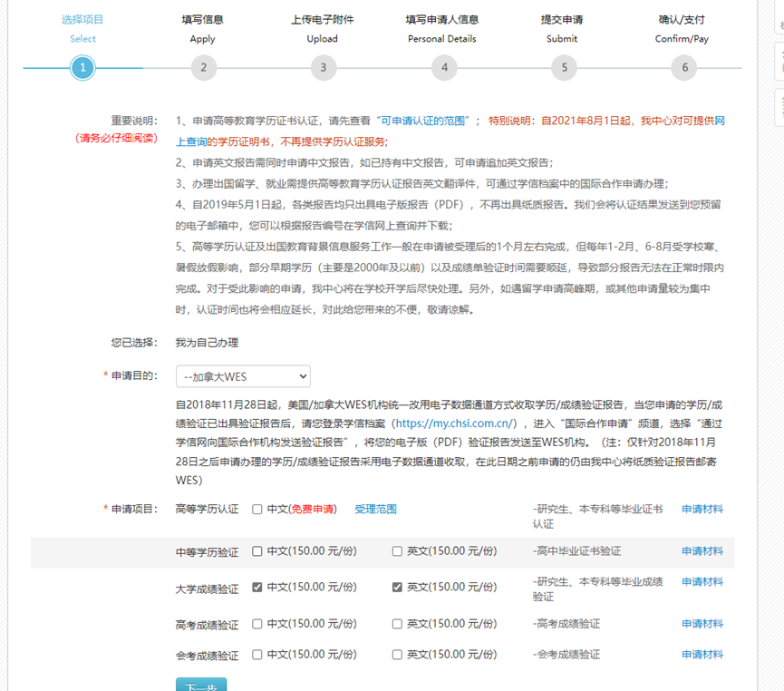Click step 4 circle for Personal Details
784x691 pixels.
[x=444, y=67]
